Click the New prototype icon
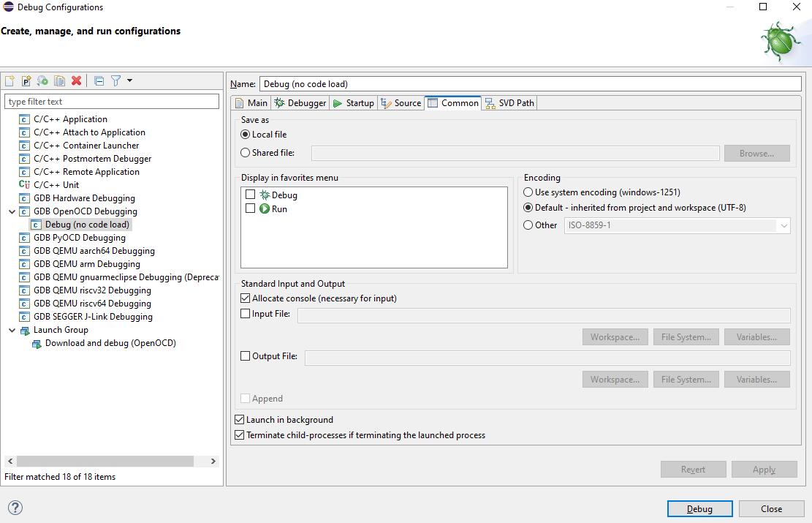The image size is (812, 523). pos(26,80)
